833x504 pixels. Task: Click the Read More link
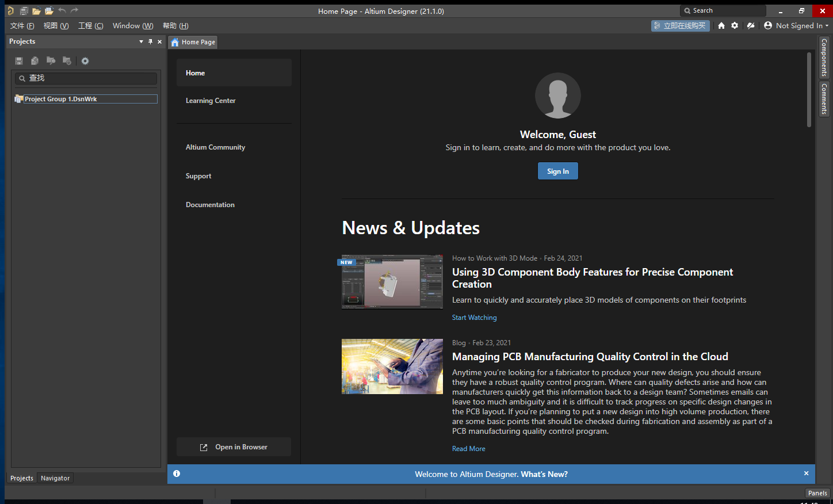(469, 449)
